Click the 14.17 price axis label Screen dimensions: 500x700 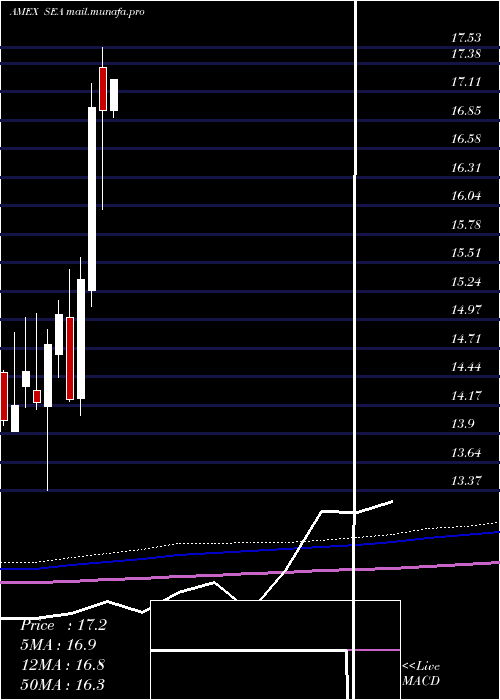point(466,396)
